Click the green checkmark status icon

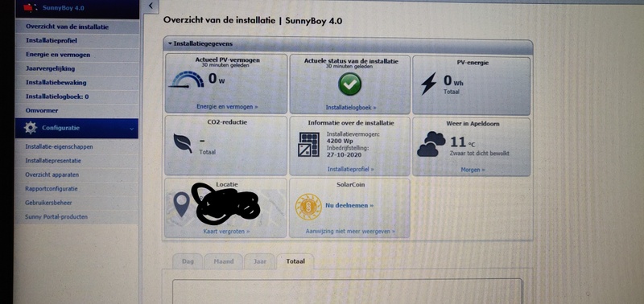click(349, 84)
